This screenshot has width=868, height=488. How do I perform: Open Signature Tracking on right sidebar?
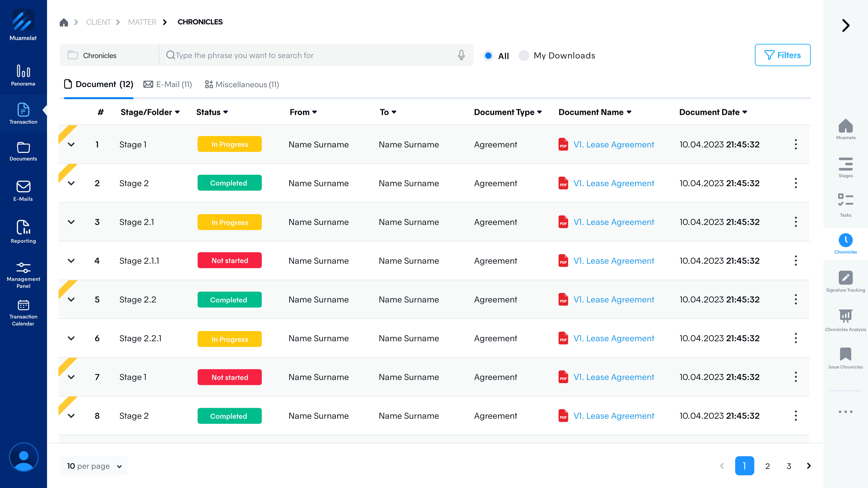click(845, 281)
